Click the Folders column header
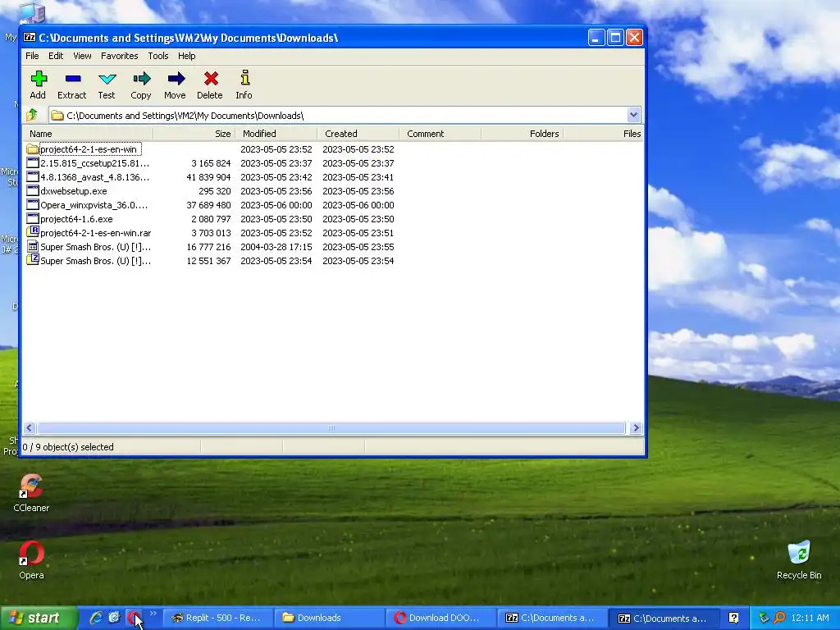The image size is (840, 630). click(523, 134)
